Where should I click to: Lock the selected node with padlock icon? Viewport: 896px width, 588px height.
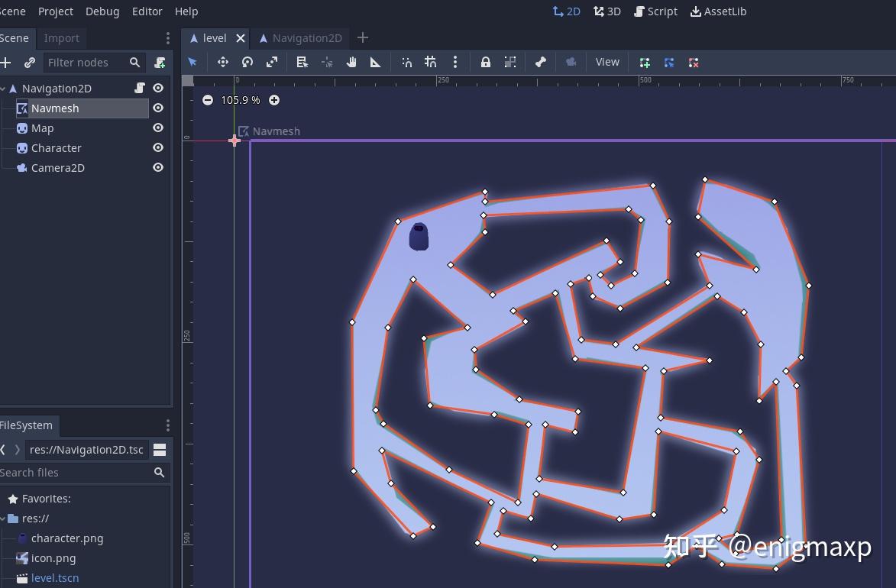[x=485, y=63]
